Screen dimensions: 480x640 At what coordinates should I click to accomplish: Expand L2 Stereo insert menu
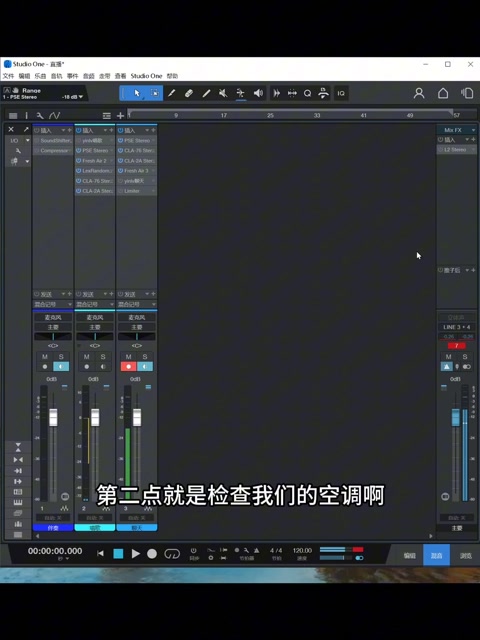[x=473, y=150]
